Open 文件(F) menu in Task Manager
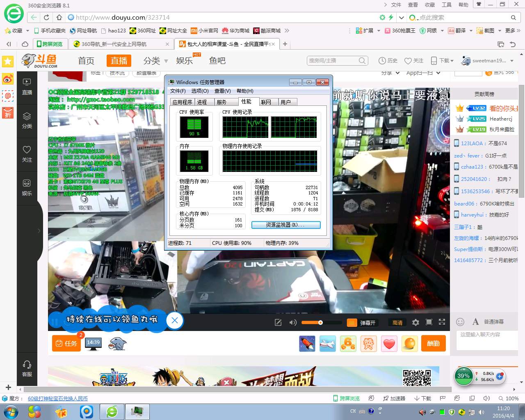 [x=178, y=91]
